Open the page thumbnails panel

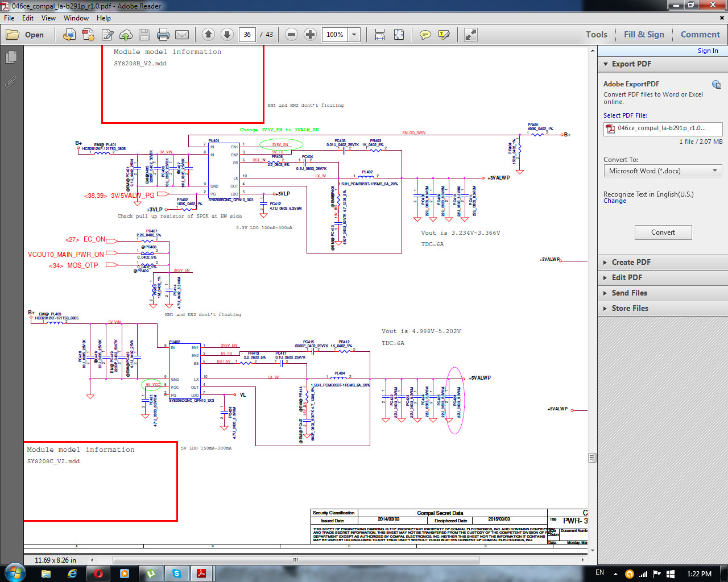(x=11, y=57)
